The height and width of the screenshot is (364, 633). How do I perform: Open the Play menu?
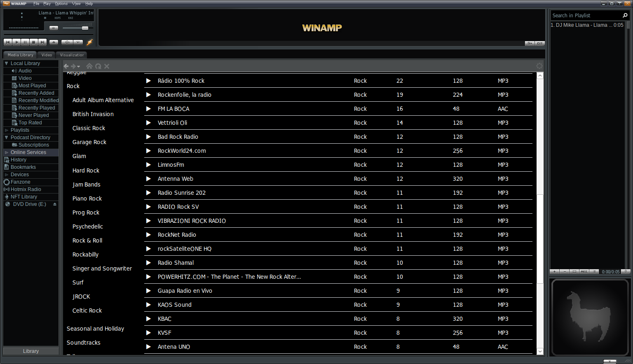pos(47,4)
